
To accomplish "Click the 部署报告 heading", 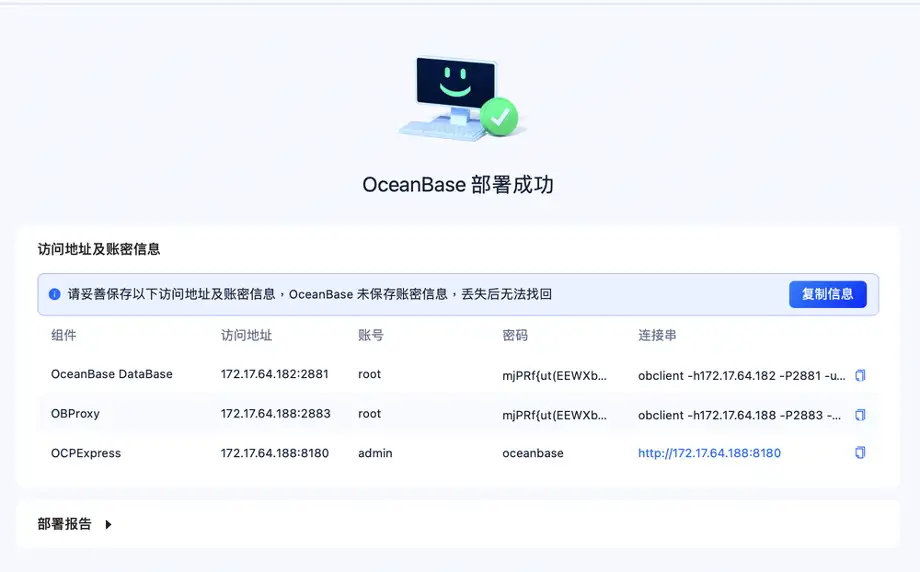I will click(x=65, y=524).
